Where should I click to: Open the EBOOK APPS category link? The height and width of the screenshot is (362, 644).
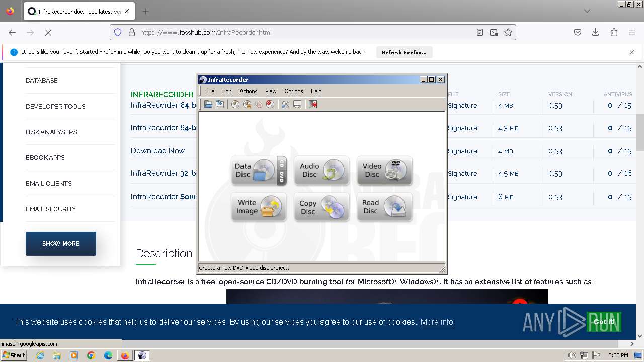pyautogui.click(x=45, y=157)
